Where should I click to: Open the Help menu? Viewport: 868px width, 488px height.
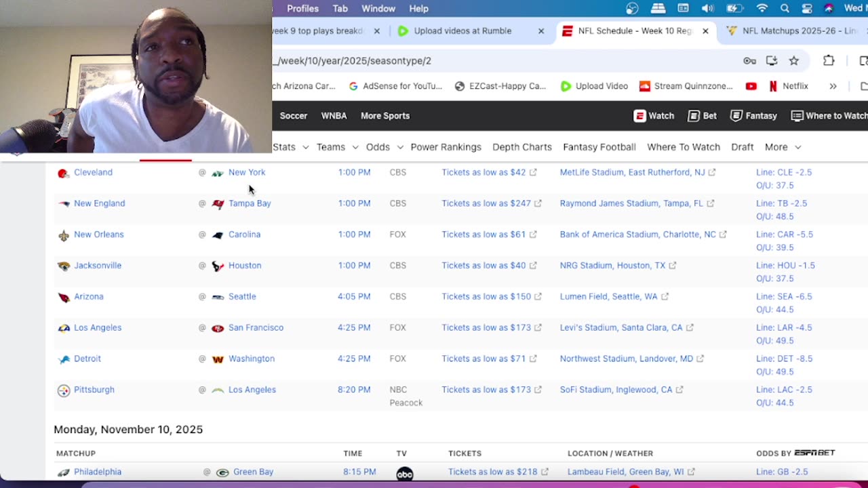418,9
